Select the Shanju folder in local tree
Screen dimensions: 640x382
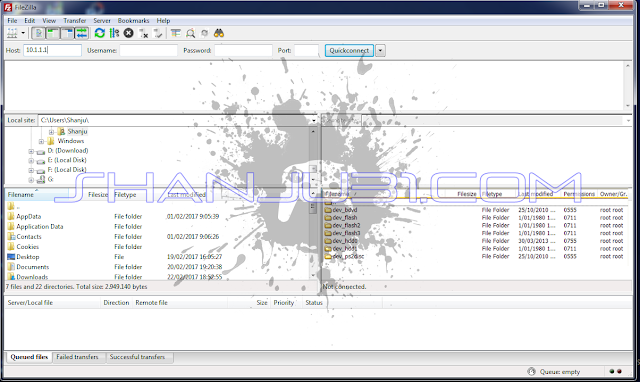point(77,131)
